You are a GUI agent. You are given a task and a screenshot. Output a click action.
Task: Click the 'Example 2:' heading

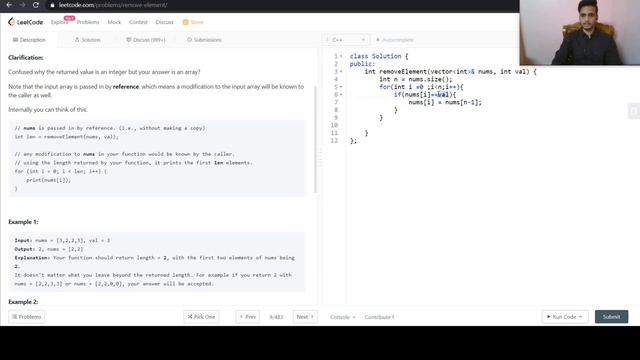pyautogui.click(x=23, y=302)
